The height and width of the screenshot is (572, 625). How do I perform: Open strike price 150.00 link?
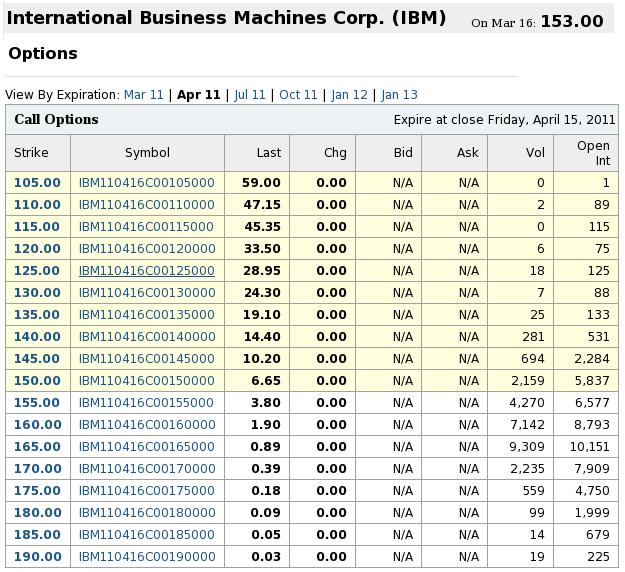(37, 380)
